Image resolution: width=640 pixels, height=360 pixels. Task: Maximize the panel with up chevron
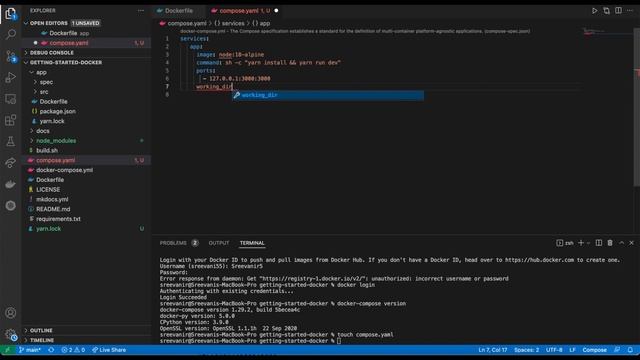[621, 243]
